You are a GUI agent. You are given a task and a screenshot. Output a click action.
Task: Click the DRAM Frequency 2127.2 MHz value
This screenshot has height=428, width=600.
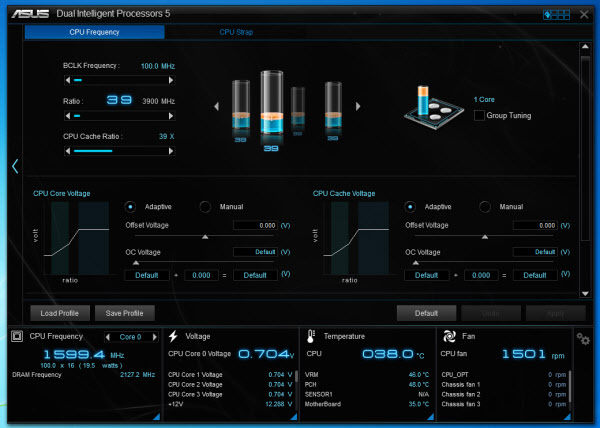coord(137,375)
